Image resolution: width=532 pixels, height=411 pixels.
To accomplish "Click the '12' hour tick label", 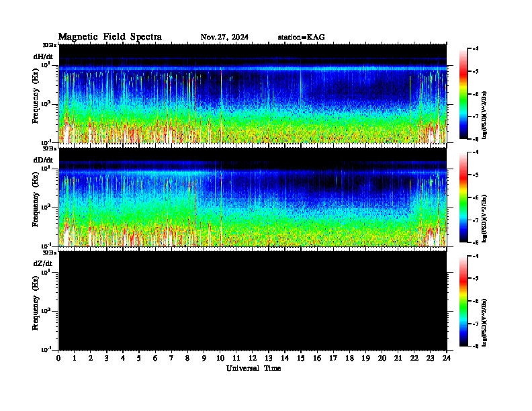I will [x=253, y=359].
